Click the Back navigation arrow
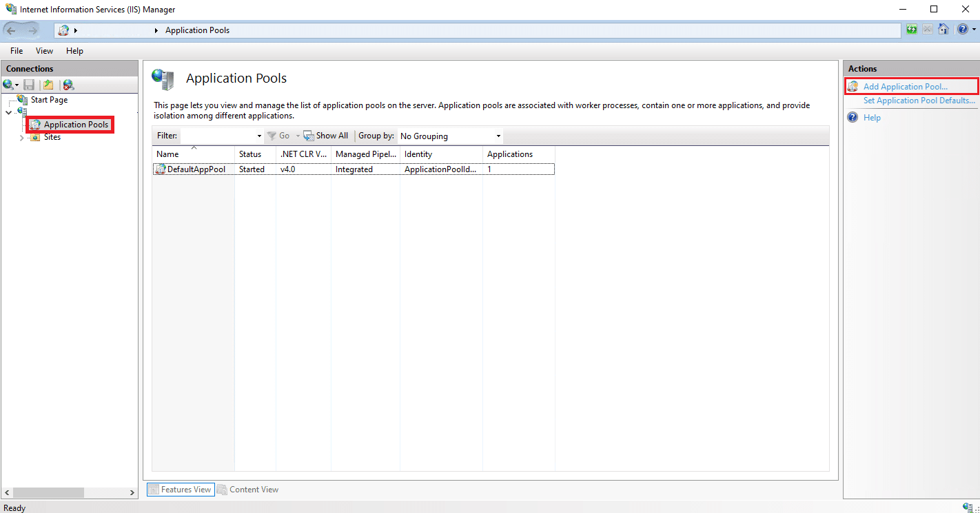 pos(12,30)
